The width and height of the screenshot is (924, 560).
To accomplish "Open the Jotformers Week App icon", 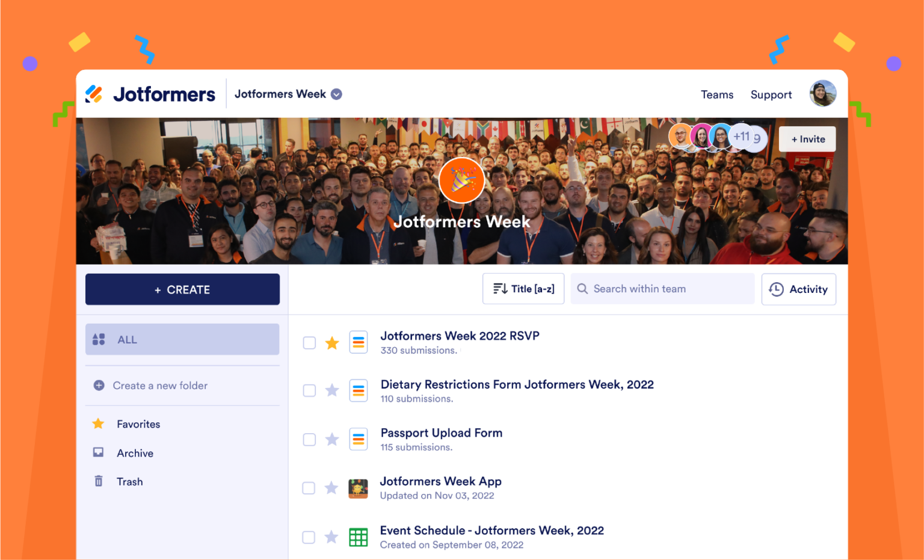I will pos(359,488).
